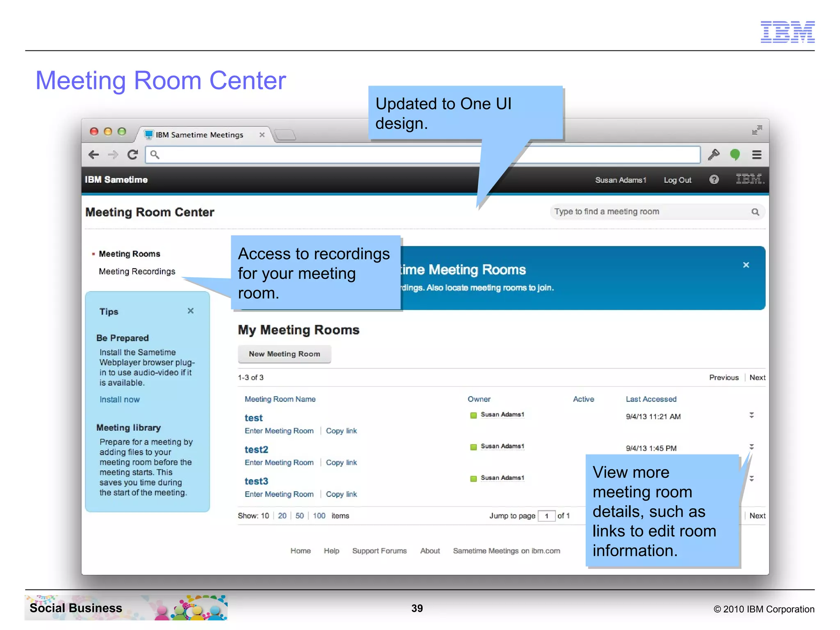Screen dimensions: 840x630
Task: Copy link for the test room
Action: point(341,431)
